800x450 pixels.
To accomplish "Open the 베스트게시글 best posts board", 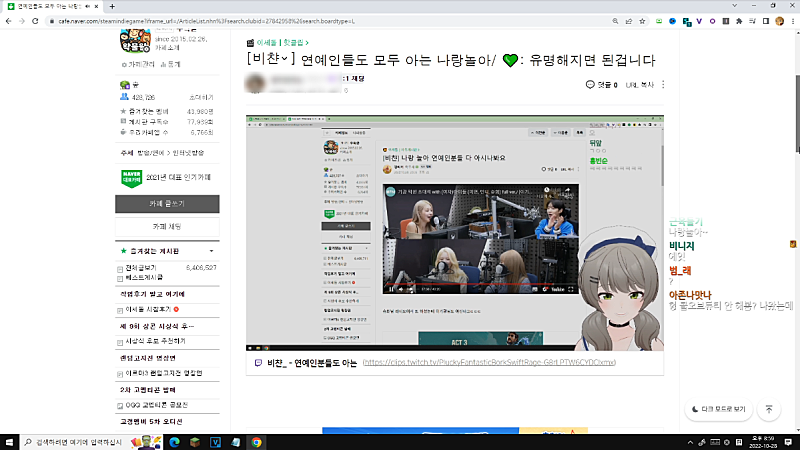I will (144, 278).
